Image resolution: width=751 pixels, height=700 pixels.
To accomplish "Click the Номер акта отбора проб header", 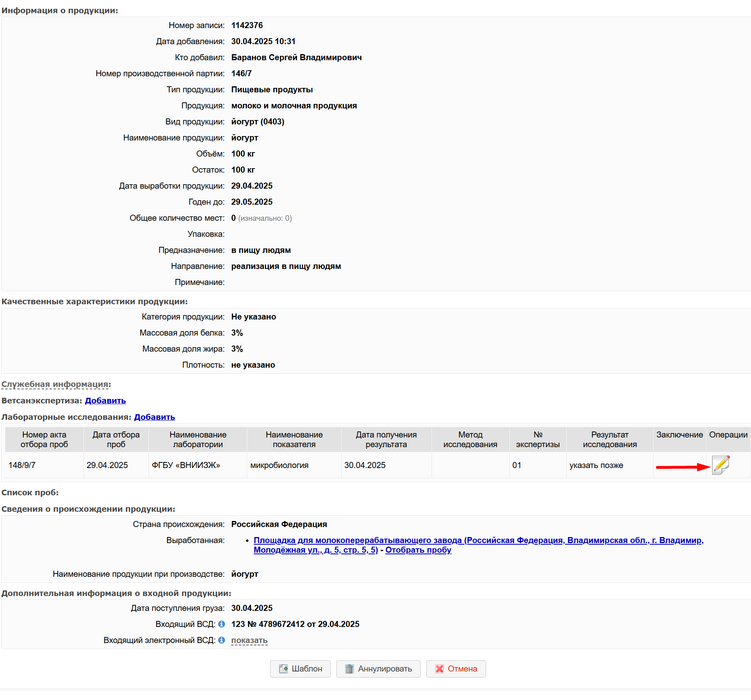I will (44, 440).
